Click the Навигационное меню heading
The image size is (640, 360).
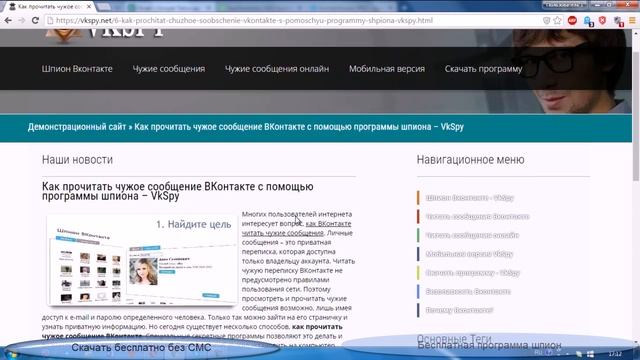click(x=470, y=160)
